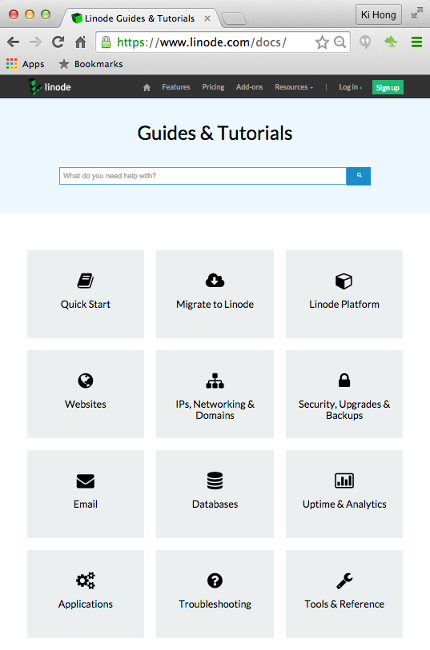Click the browser Back arrow
The image size is (430, 650).
(x=13, y=42)
